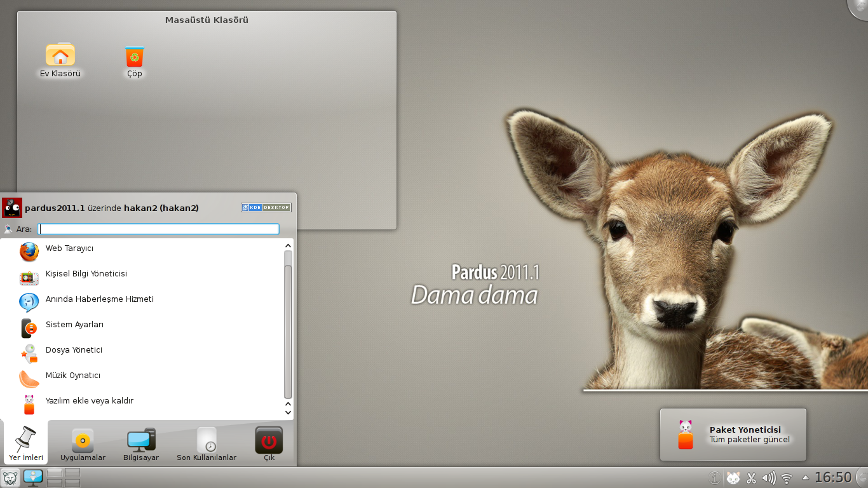Click the KDE Desktop badge
Image resolution: width=868 pixels, height=488 pixels.
[x=266, y=207]
